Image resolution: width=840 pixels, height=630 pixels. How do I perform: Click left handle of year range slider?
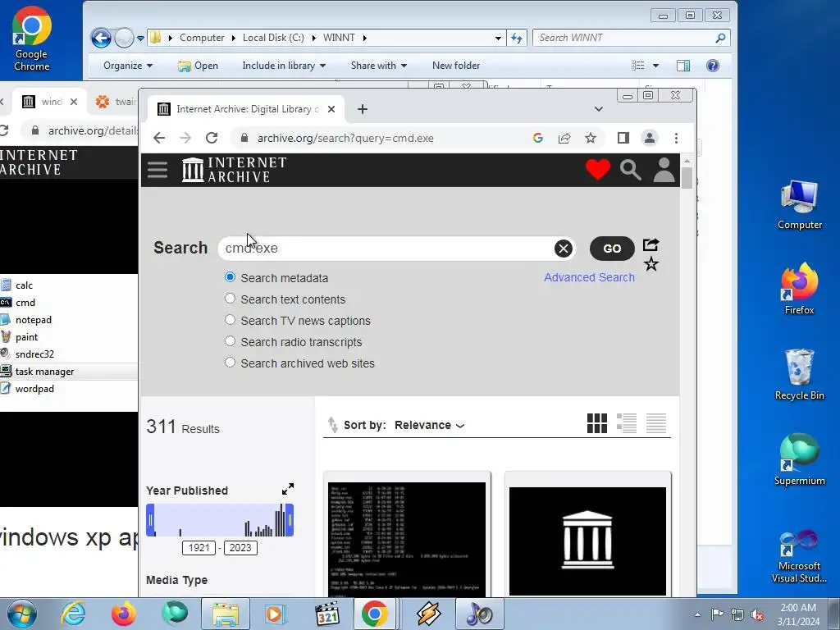point(151,519)
